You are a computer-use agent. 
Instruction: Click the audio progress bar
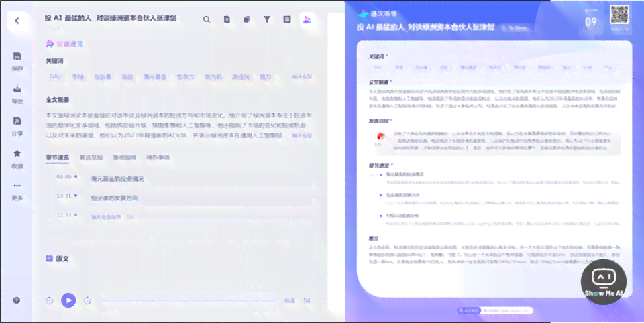(x=189, y=301)
